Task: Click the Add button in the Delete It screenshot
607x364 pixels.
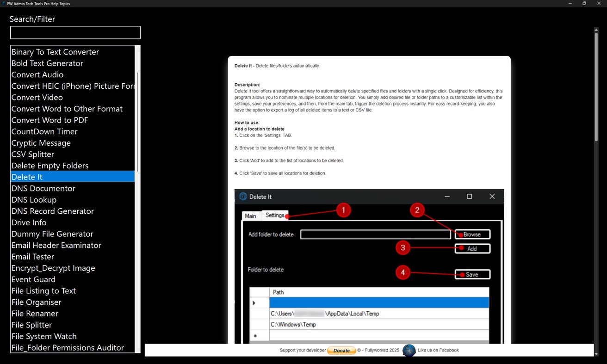Action: (x=475, y=248)
